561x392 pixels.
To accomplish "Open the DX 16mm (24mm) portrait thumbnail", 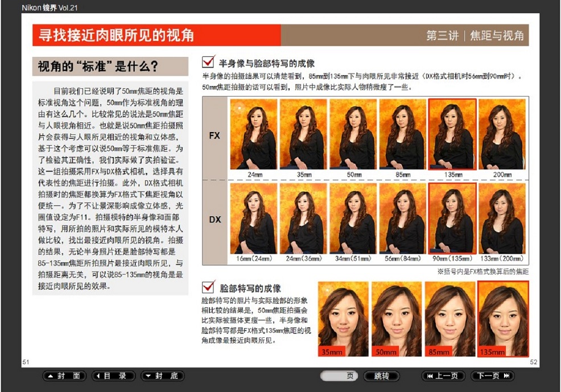I will (x=253, y=218).
